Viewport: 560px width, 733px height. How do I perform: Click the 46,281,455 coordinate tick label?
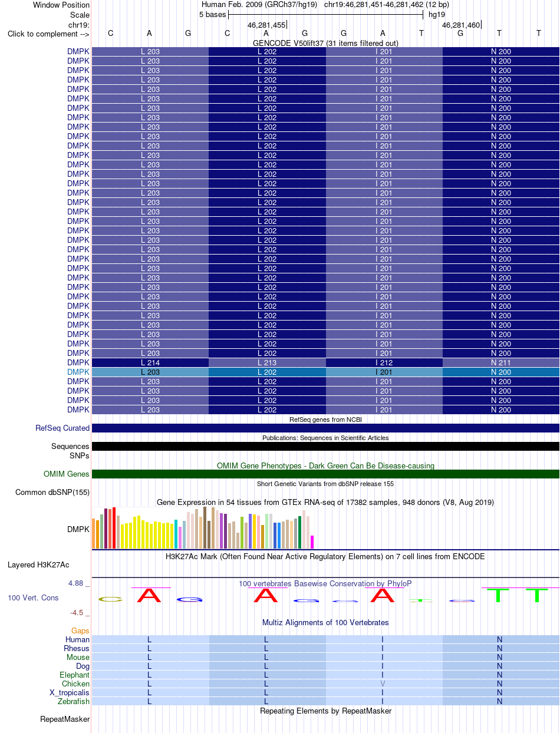tap(266, 25)
